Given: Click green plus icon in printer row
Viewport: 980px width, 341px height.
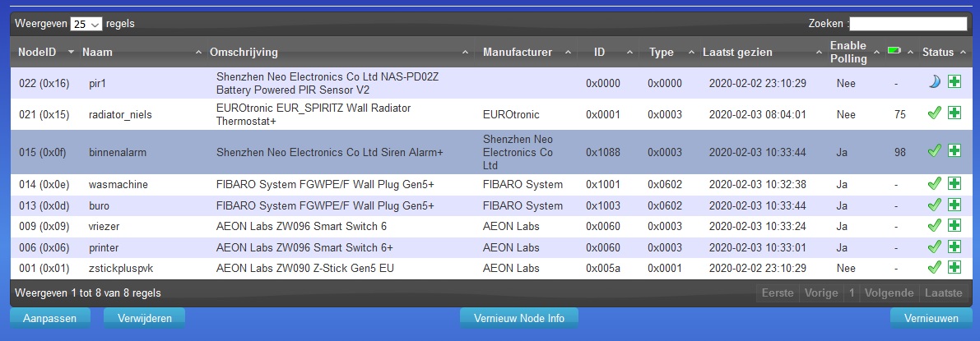Looking at the screenshot, I should pyautogui.click(x=954, y=246).
